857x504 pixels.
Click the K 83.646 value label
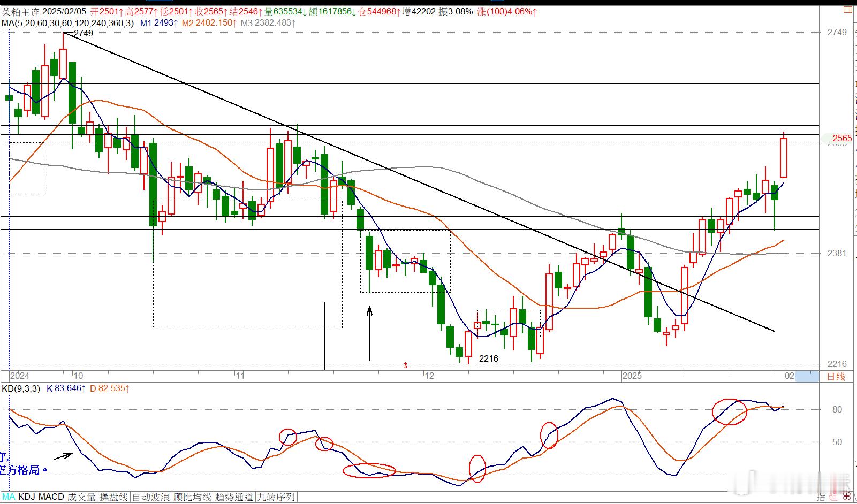click(x=66, y=388)
